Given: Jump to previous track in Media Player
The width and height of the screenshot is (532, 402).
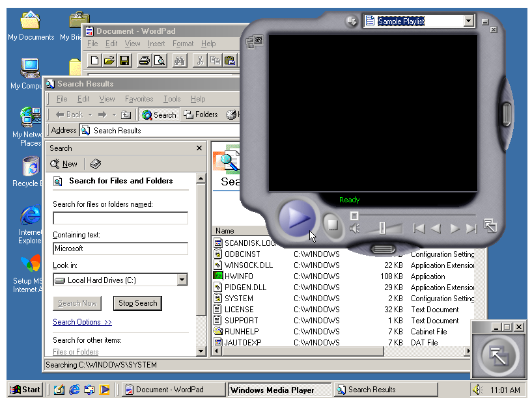Looking at the screenshot, I should pos(419,228).
